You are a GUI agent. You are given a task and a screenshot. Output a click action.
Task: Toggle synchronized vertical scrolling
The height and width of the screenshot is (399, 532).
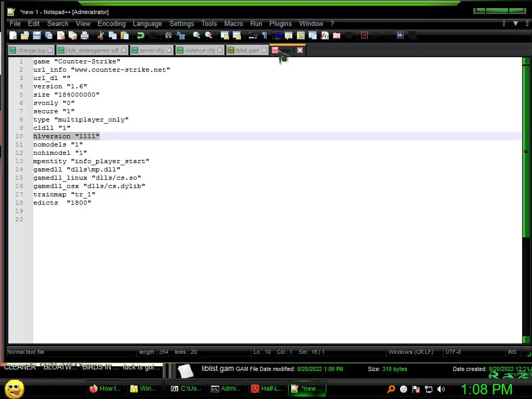(x=224, y=35)
